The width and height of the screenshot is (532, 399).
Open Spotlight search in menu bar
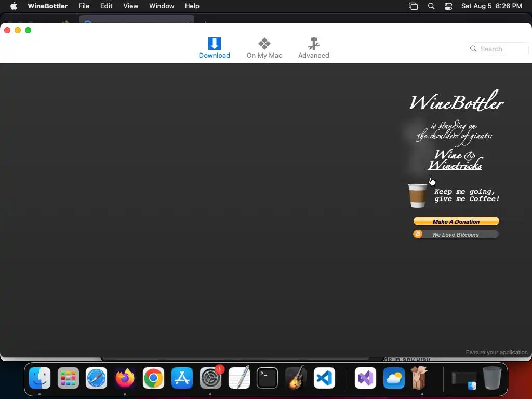click(431, 6)
